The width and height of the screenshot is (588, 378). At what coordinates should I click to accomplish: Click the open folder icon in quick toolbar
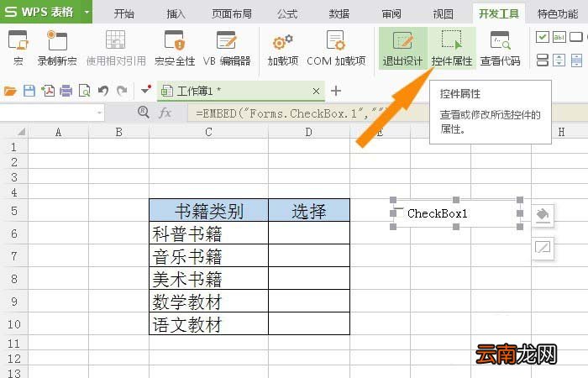tap(10, 91)
